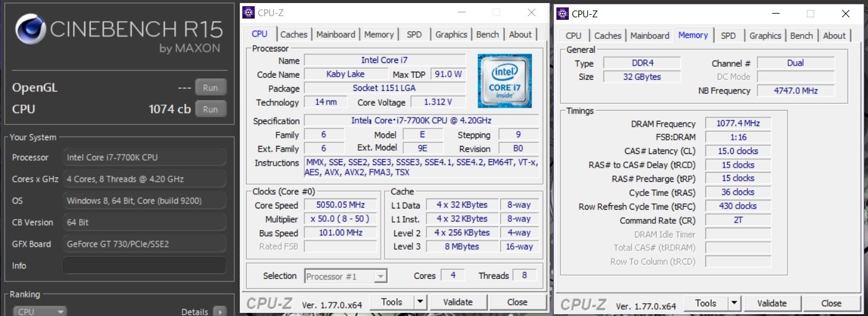Run the OpenGL benchmark

pos(210,88)
